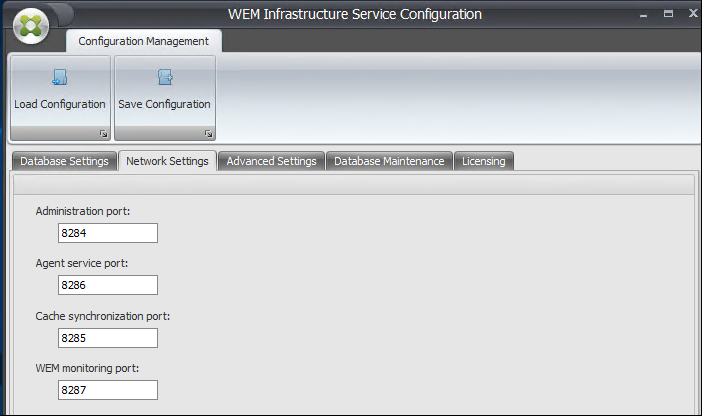Click the Save Configuration icon
The width and height of the screenshot is (702, 416).
(x=165, y=77)
